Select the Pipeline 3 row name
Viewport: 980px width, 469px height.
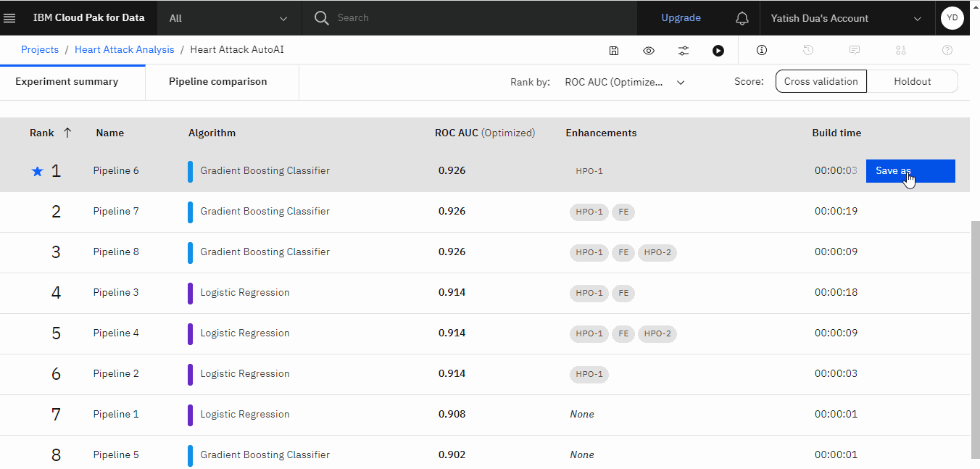tap(116, 293)
